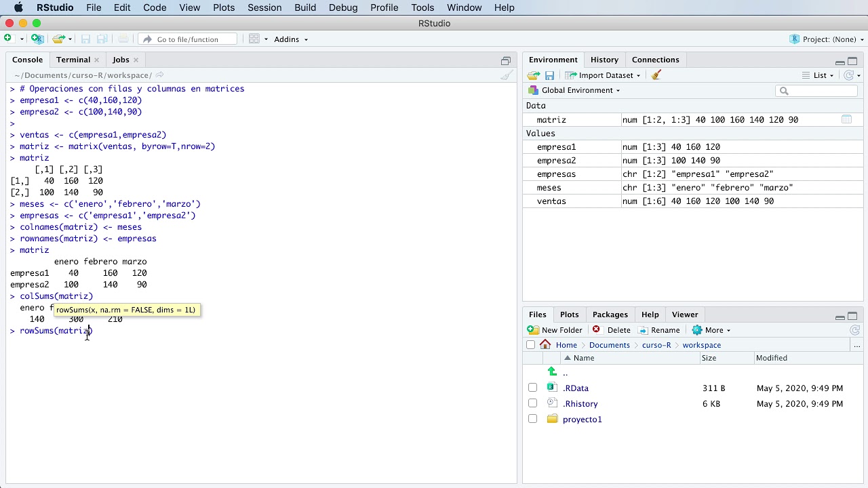Open the Session menu
Screen dimensions: 868x488
[x=264, y=7]
